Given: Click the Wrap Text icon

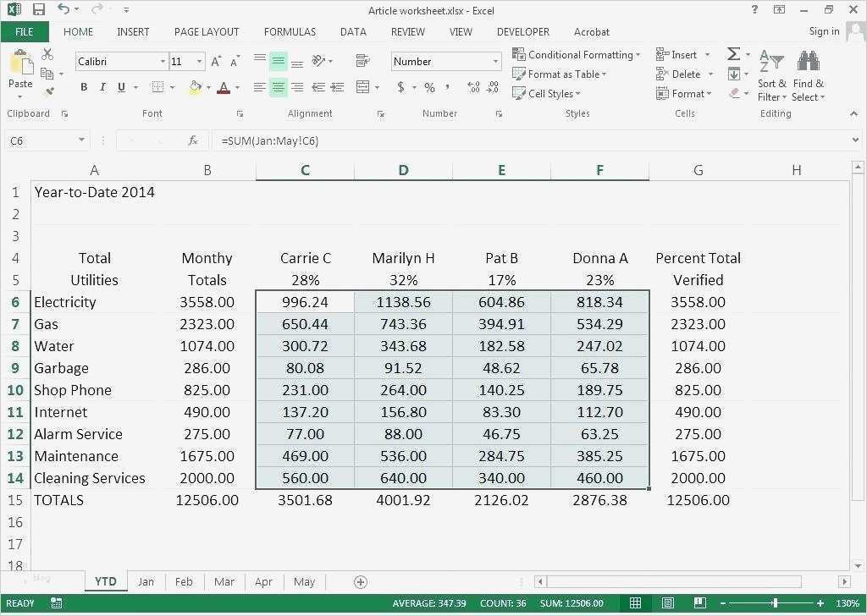Looking at the screenshot, I should tap(362, 60).
